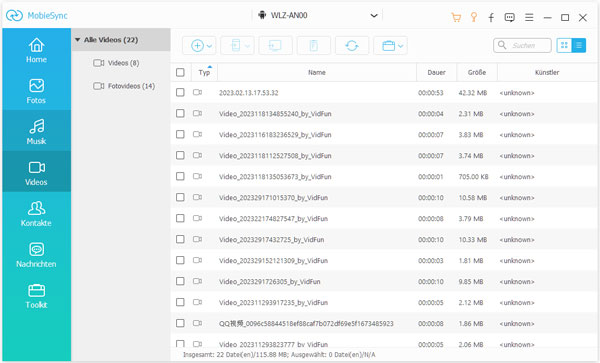This screenshot has height=363, width=600.
Task: Tick the select-all checkbox in header
Action: (x=180, y=72)
